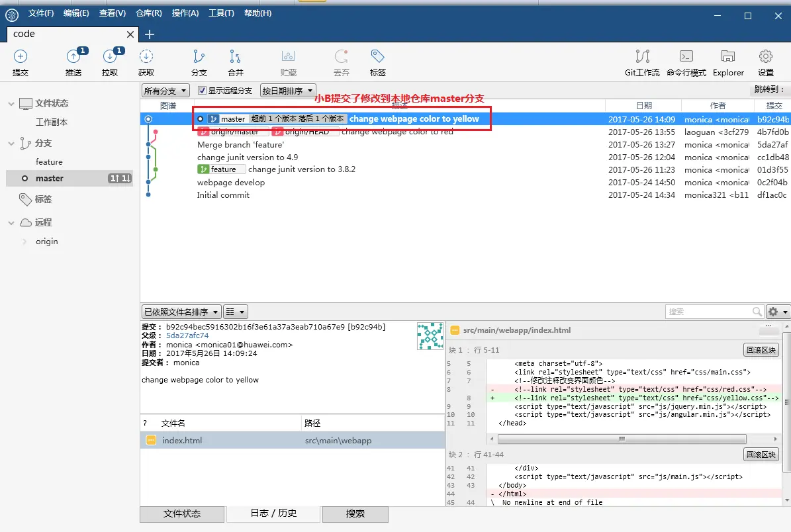The image size is (791, 532).
Task: Click 回滚区块 for hunk 2
Action: [x=761, y=455]
